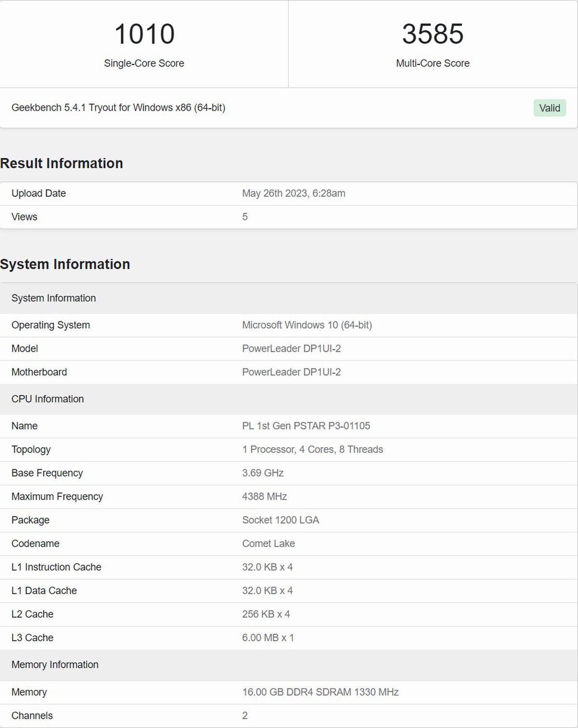Click the PowerLeader DP1UI-2 value in Motherboard row

coord(291,372)
